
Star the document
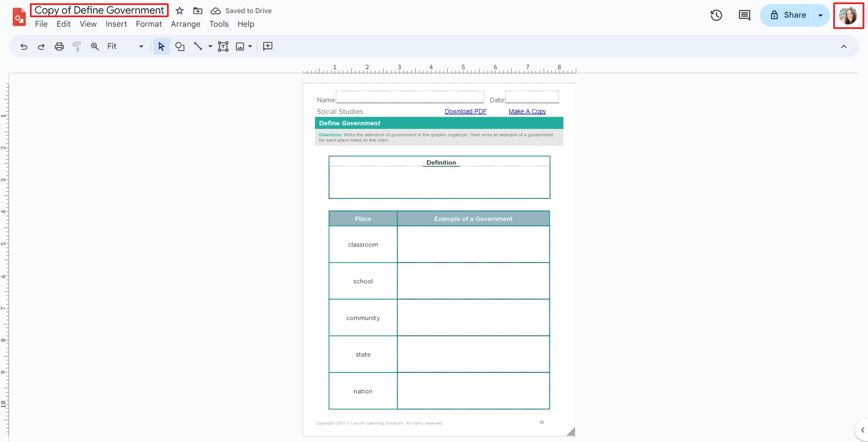[x=180, y=10]
